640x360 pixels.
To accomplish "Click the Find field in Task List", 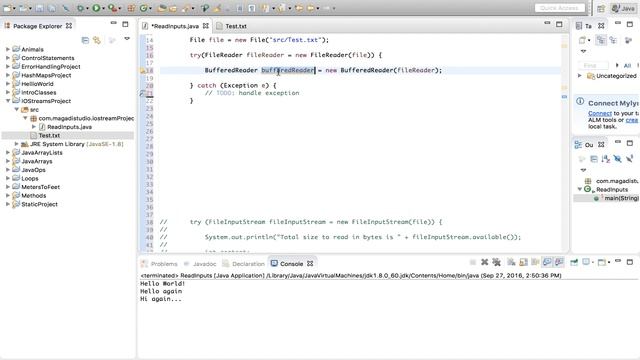I will coord(593,65).
